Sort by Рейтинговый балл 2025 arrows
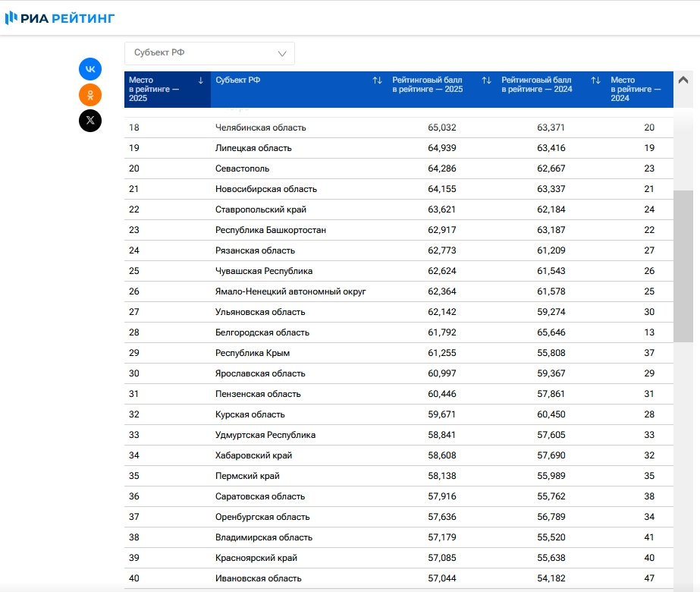This screenshot has width=700, height=592. [487, 80]
